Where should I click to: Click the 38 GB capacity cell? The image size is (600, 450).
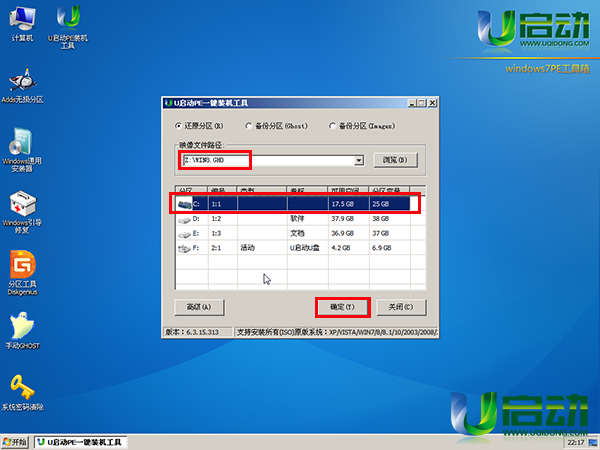390,219
